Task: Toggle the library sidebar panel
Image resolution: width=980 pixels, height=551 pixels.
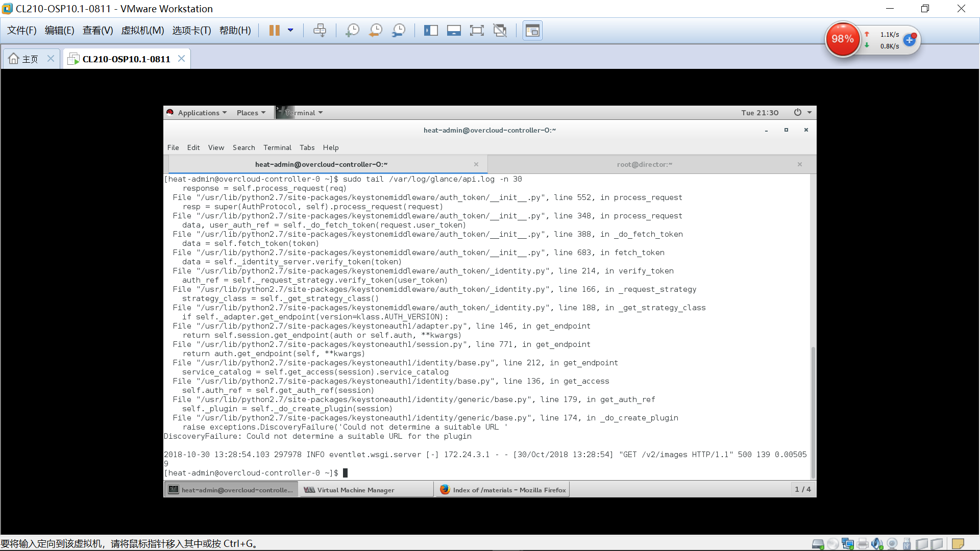Action: tap(431, 31)
